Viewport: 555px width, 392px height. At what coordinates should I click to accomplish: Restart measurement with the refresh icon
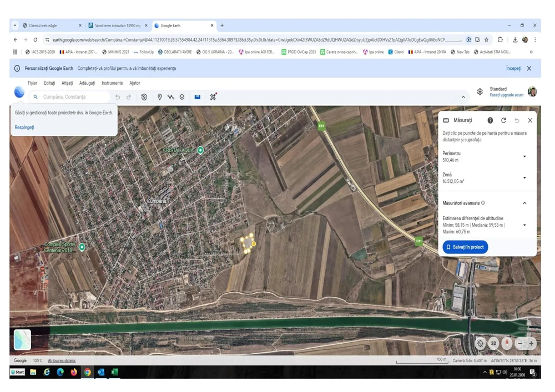pos(503,120)
